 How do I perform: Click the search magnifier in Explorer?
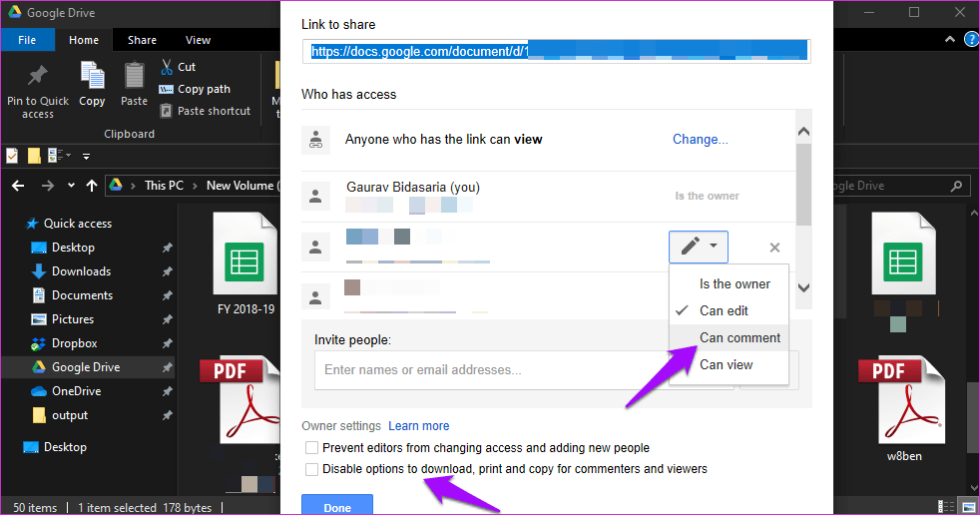coord(956,186)
